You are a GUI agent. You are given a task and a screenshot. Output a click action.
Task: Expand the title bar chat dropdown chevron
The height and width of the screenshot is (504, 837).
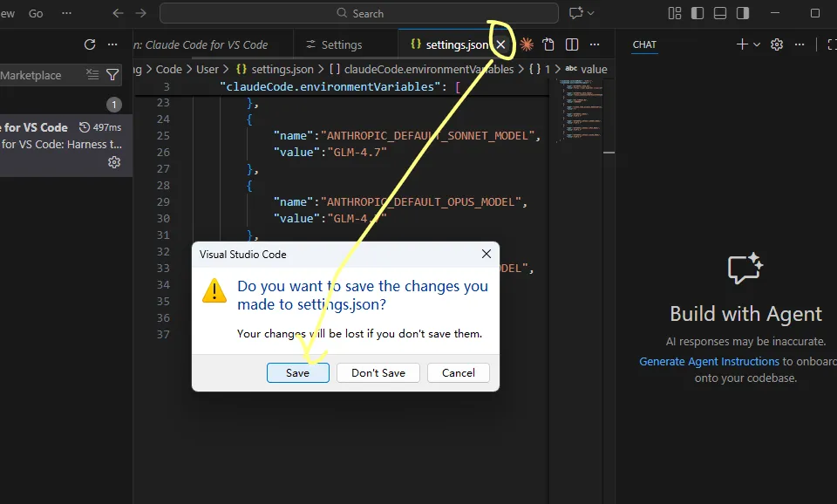pyautogui.click(x=590, y=13)
